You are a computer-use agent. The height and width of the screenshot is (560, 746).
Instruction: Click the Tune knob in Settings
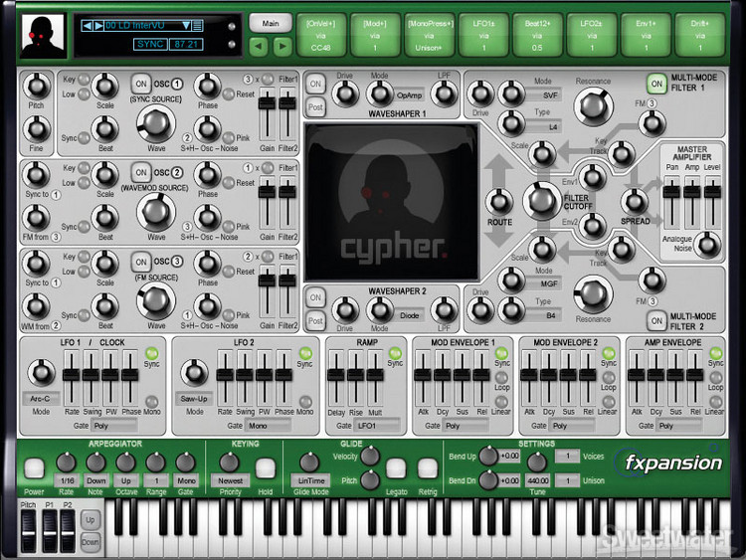tap(537, 462)
